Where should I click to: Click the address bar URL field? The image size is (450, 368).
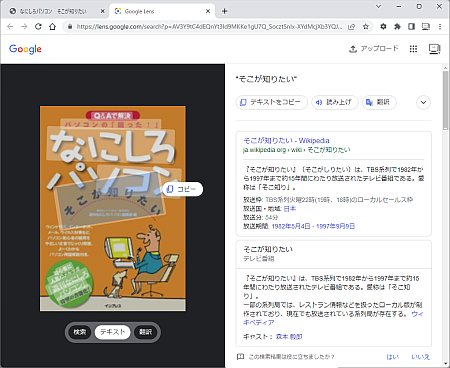[209, 27]
